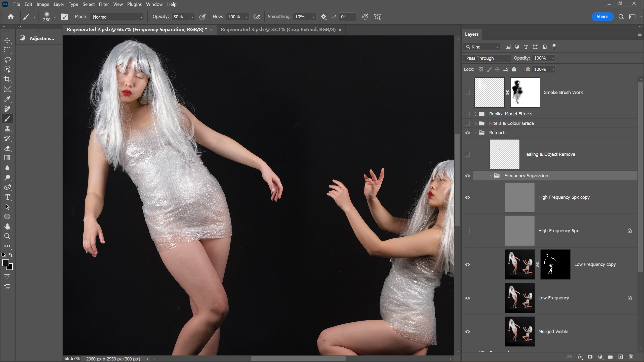Open brush smoothing options gear

pyautogui.click(x=324, y=17)
